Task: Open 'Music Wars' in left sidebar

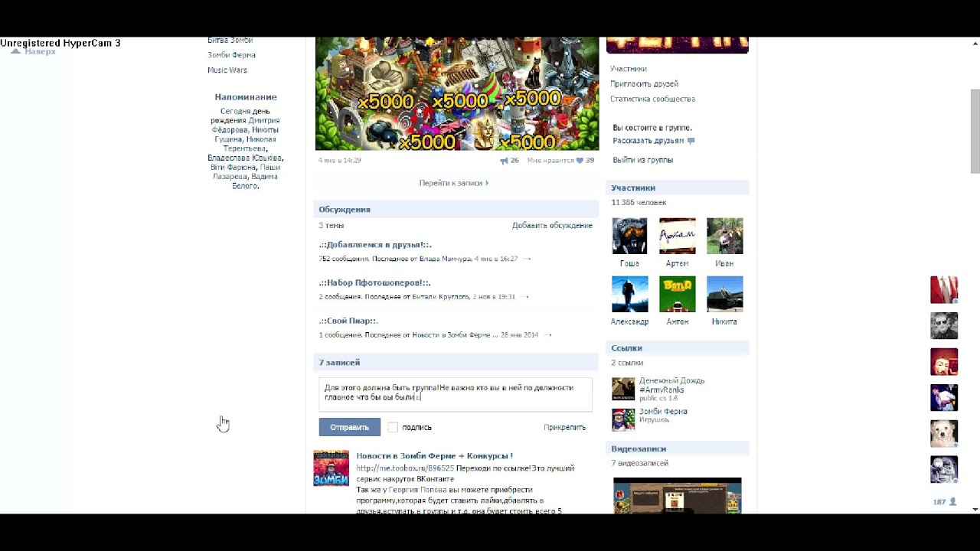Action: (227, 70)
